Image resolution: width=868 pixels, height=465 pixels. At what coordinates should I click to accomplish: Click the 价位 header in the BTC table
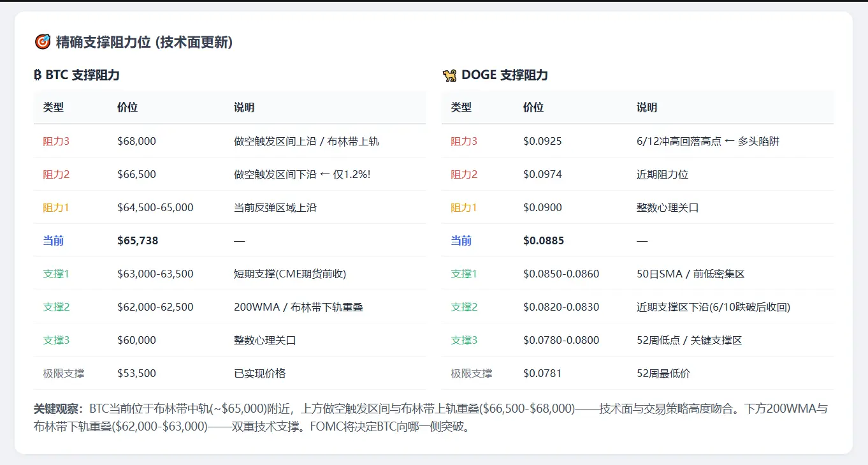click(x=127, y=107)
